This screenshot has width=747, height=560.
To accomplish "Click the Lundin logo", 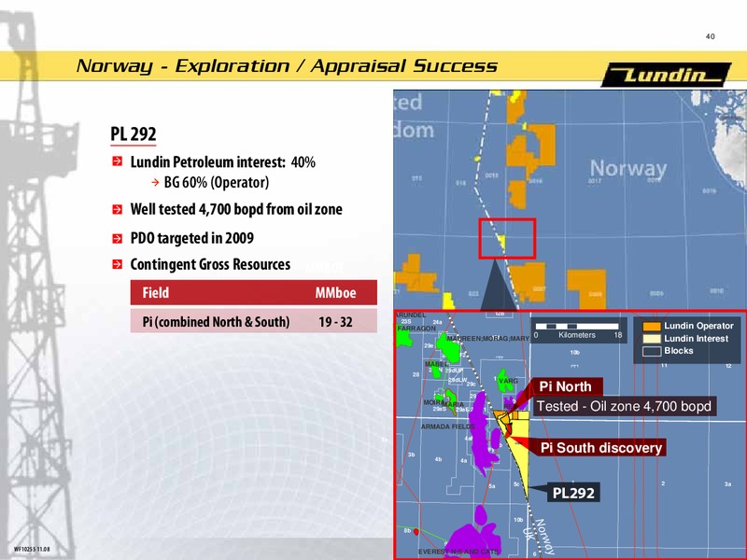I will [x=666, y=75].
